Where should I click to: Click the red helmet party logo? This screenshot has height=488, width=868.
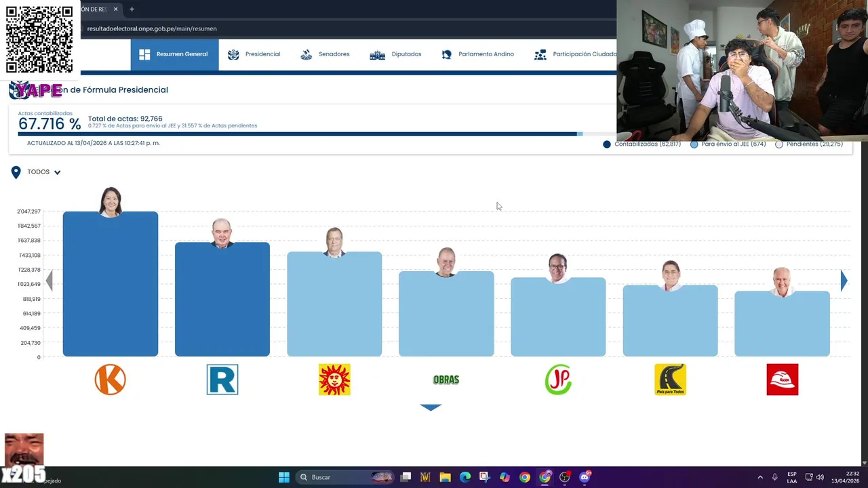(782, 380)
